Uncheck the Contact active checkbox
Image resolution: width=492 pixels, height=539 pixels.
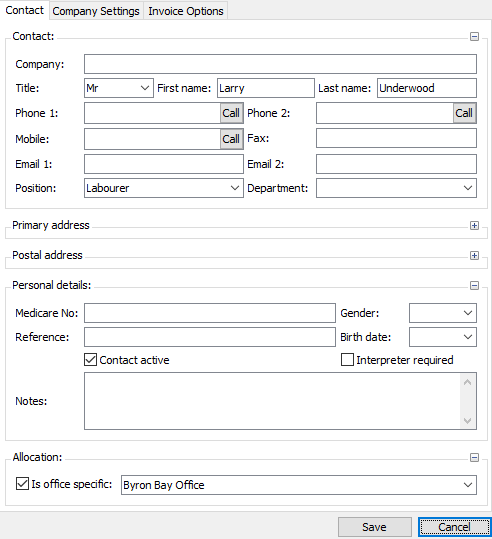tap(90, 360)
